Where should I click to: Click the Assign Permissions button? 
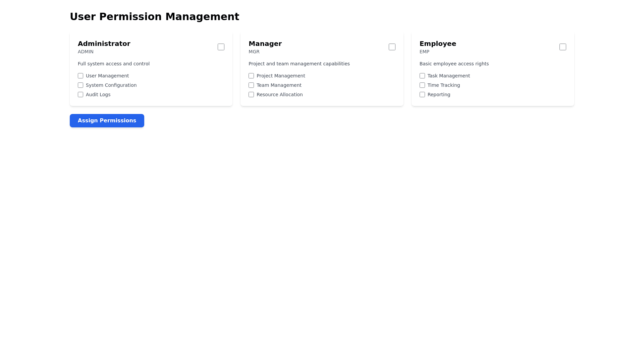107,121
